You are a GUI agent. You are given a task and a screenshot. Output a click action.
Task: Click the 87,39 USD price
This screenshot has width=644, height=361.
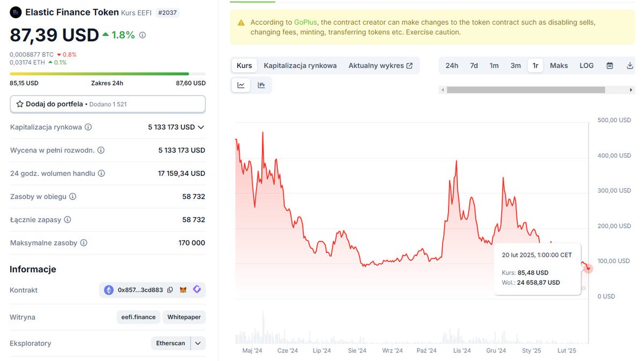[x=54, y=35]
